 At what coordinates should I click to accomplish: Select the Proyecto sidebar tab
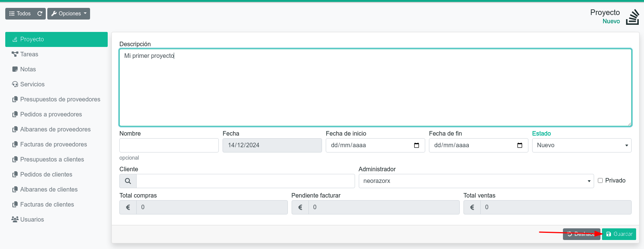pos(56,39)
